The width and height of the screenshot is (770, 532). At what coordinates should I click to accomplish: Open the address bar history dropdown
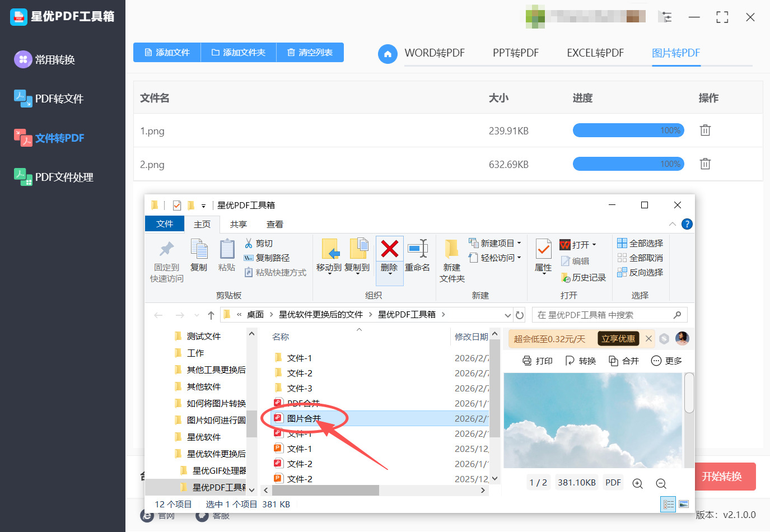click(x=507, y=315)
